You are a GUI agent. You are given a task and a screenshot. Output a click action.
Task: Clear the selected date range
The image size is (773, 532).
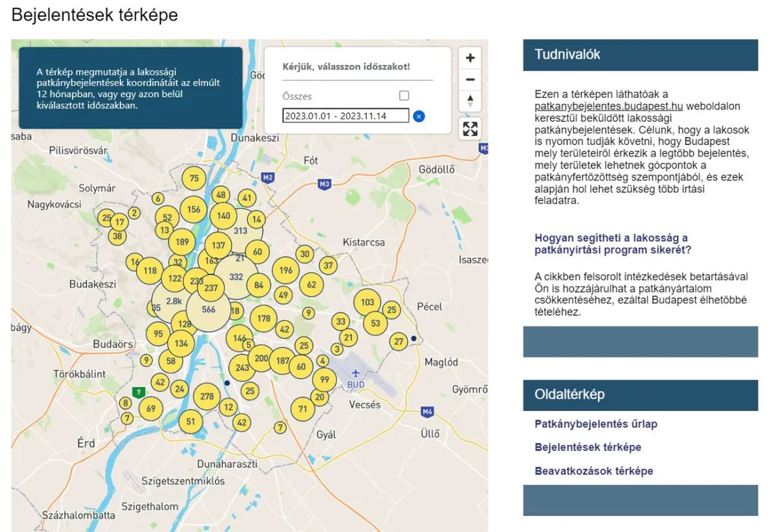[x=418, y=116]
